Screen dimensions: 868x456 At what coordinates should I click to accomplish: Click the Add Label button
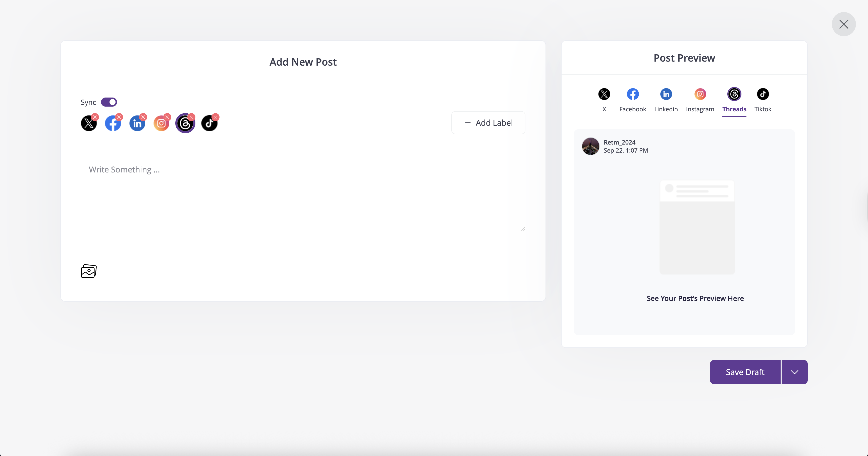[x=488, y=123]
